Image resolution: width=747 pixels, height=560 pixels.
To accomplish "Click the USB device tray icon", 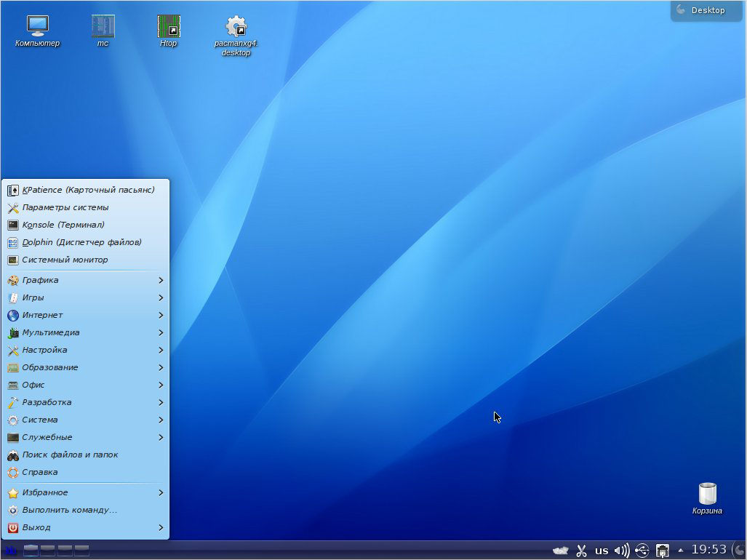I will 642,551.
